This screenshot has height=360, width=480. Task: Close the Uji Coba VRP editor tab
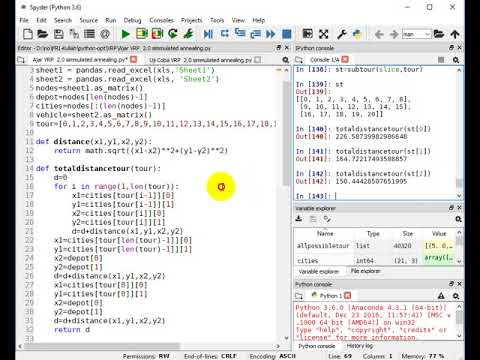coord(258,60)
